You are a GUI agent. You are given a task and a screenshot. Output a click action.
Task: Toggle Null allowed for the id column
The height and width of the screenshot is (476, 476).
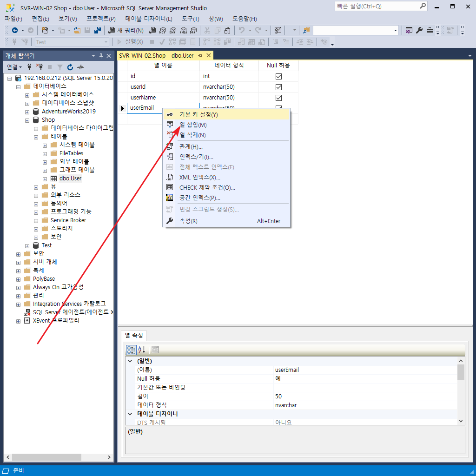coord(278,76)
